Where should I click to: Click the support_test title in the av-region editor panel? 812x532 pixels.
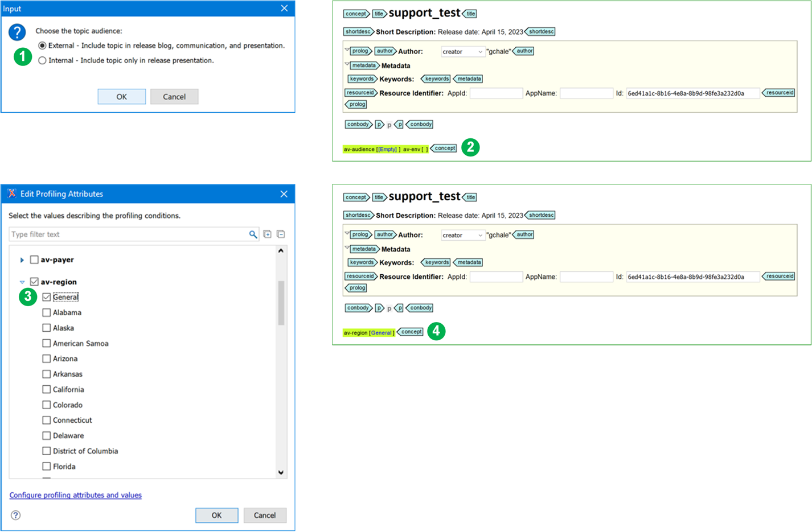pyautogui.click(x=424, y=196)
